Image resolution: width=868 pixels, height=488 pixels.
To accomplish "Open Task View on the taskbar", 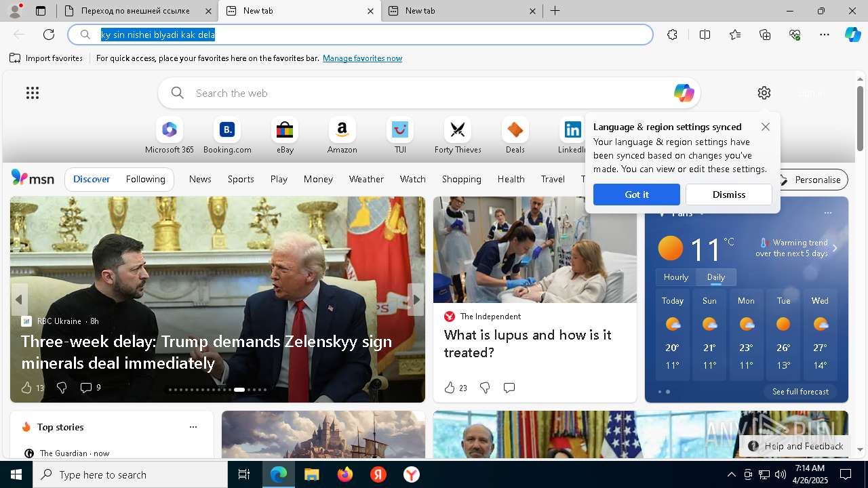I will (244, 474).
